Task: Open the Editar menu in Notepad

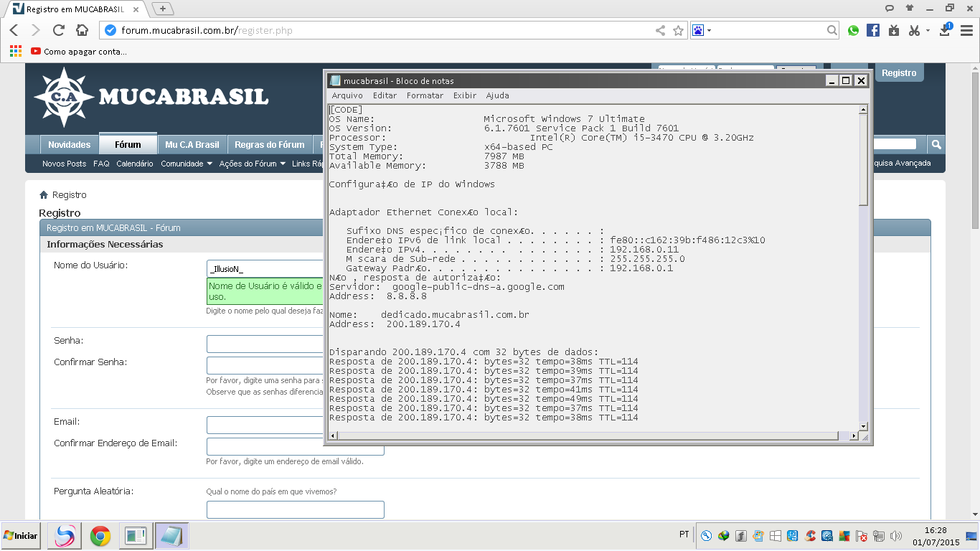Action: 385,95
